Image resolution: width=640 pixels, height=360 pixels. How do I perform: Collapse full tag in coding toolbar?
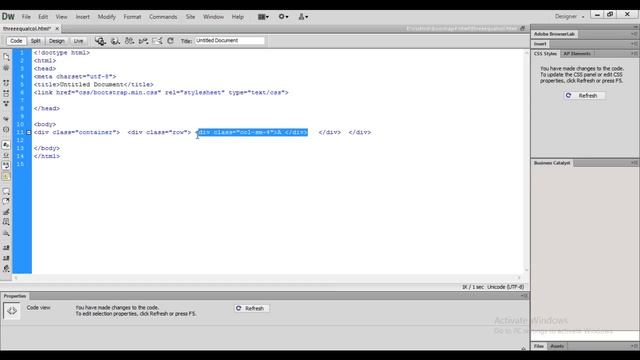pos(6,83)
